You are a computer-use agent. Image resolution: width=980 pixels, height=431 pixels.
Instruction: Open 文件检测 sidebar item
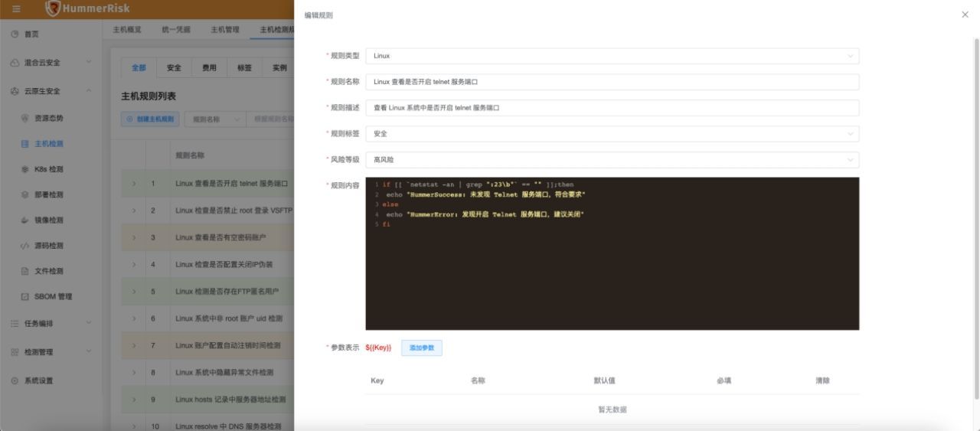coord(47,271)
